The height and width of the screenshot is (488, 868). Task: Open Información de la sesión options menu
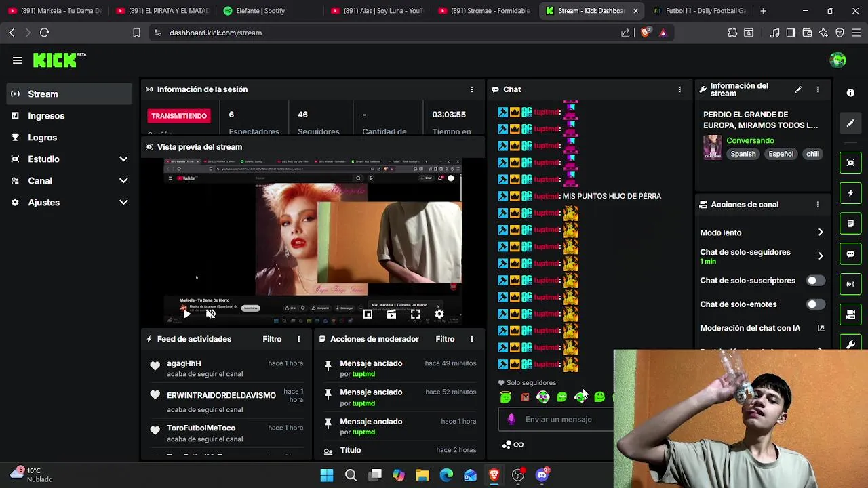tap(472, 89)
